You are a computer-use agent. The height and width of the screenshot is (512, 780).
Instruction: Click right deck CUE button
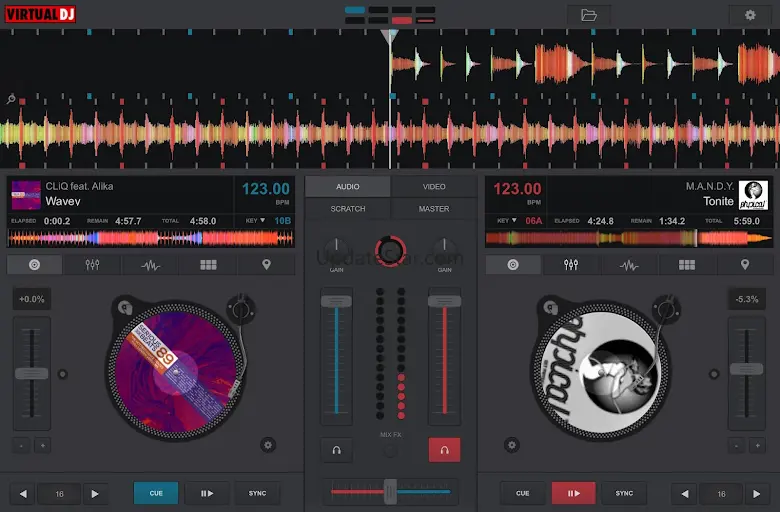coord(522,493)
